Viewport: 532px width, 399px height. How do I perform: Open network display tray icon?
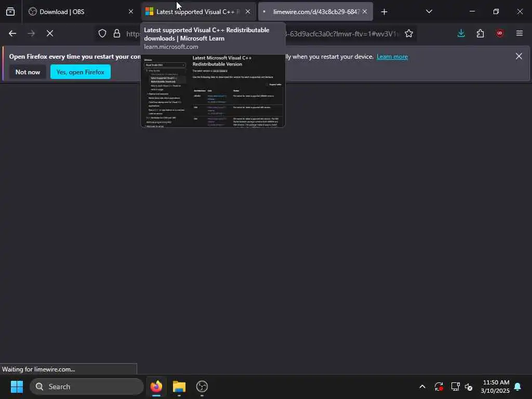tap(455, 387)
